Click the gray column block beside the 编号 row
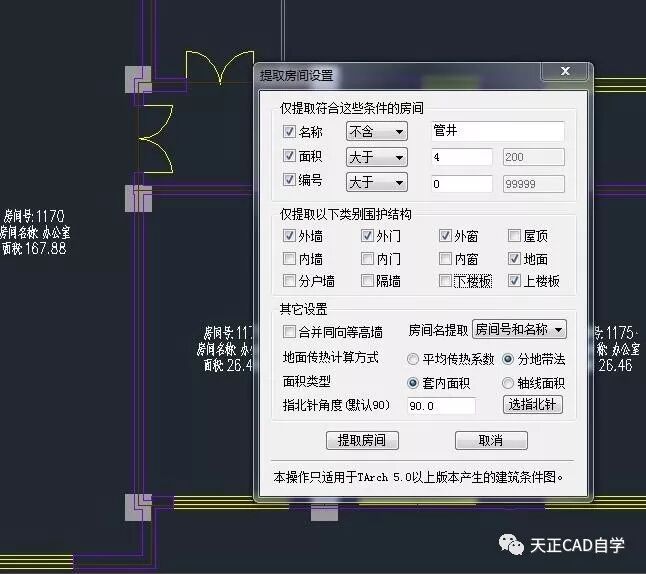Viewport: 646px width, 574px height. click(138, 198)
